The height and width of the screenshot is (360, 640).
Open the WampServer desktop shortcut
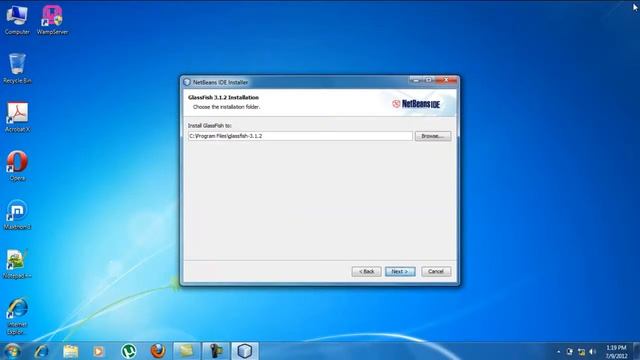[52, 20]
